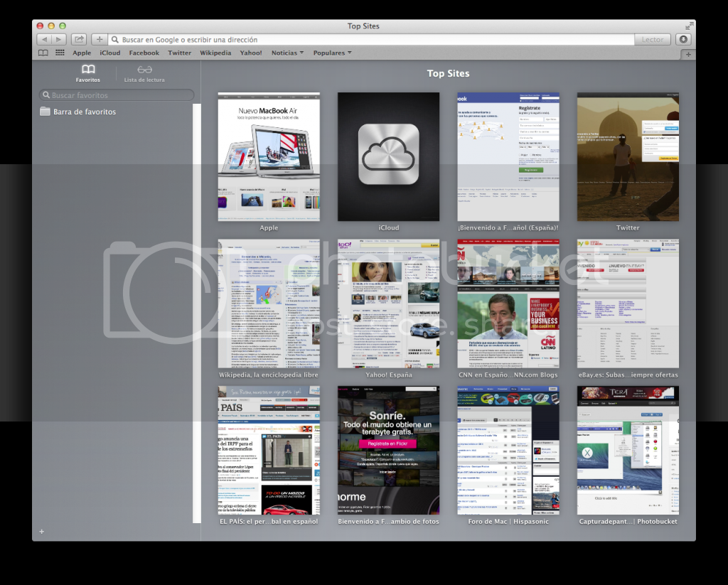Open the Wikipedia bookmark in favorites bar
Screen dimensions: 728x585
click(215, 53)
